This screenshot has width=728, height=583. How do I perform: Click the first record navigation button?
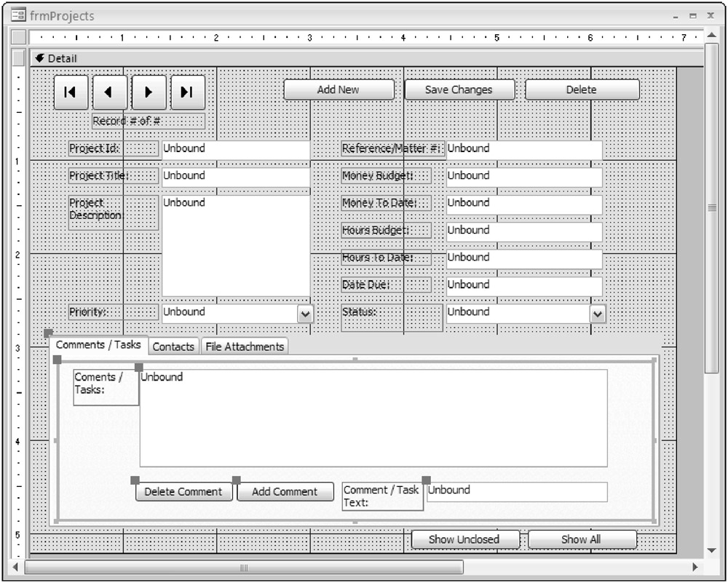pos(71,92)
